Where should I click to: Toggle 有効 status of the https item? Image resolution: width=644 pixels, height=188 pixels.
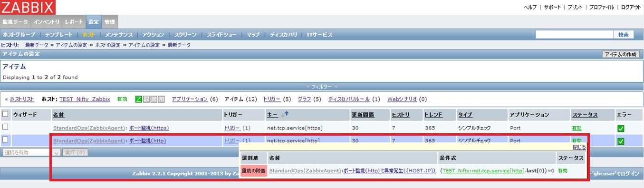pos(577,128)
